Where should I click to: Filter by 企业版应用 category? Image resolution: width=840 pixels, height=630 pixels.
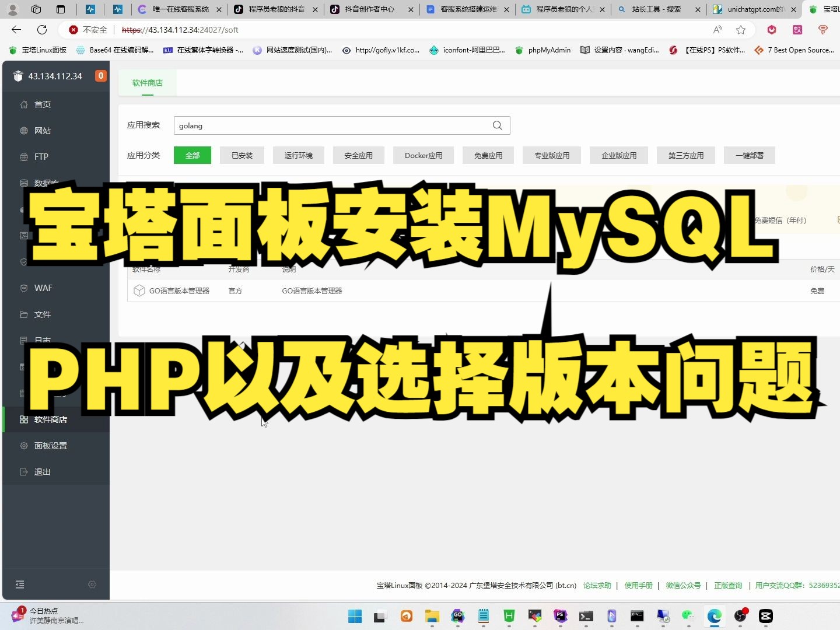(x=619, y=155)
